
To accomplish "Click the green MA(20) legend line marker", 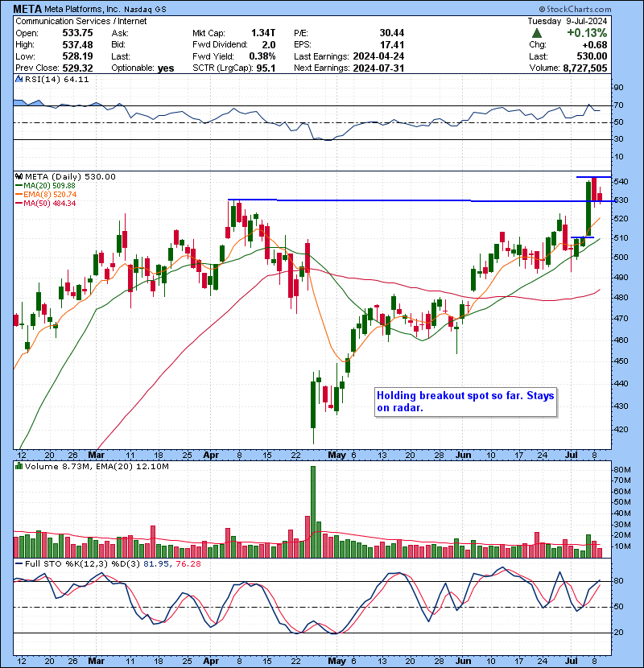I will (x=19, y=186).
